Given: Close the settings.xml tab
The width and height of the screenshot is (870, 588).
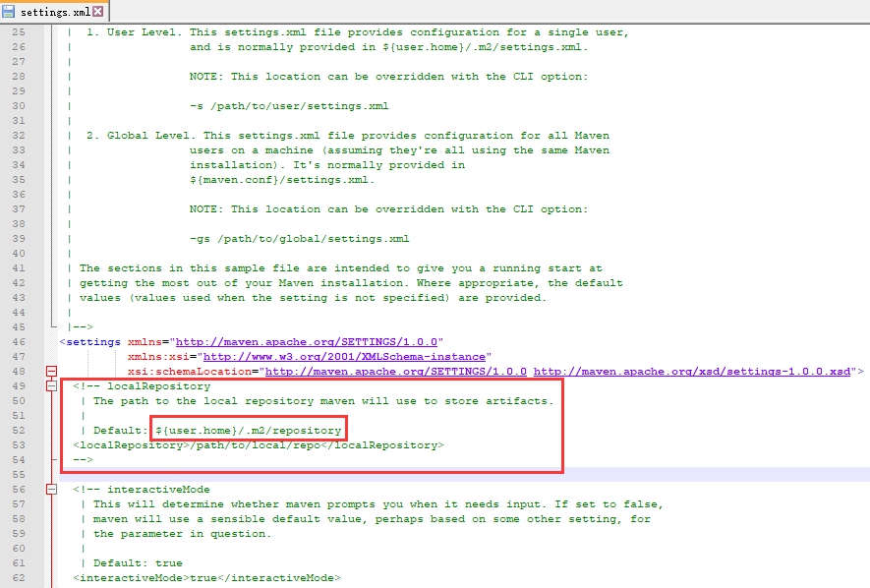Looking at the screenshot, I should click(97, 11).
